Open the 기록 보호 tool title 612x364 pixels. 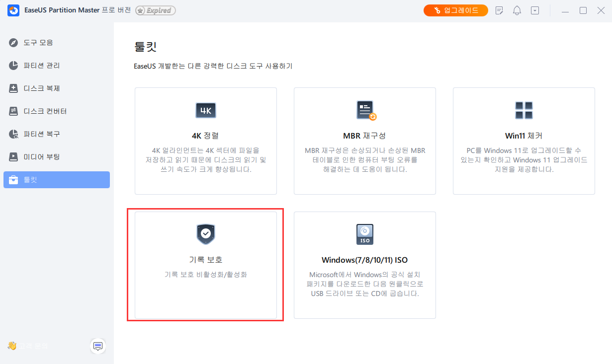point(206,260)
